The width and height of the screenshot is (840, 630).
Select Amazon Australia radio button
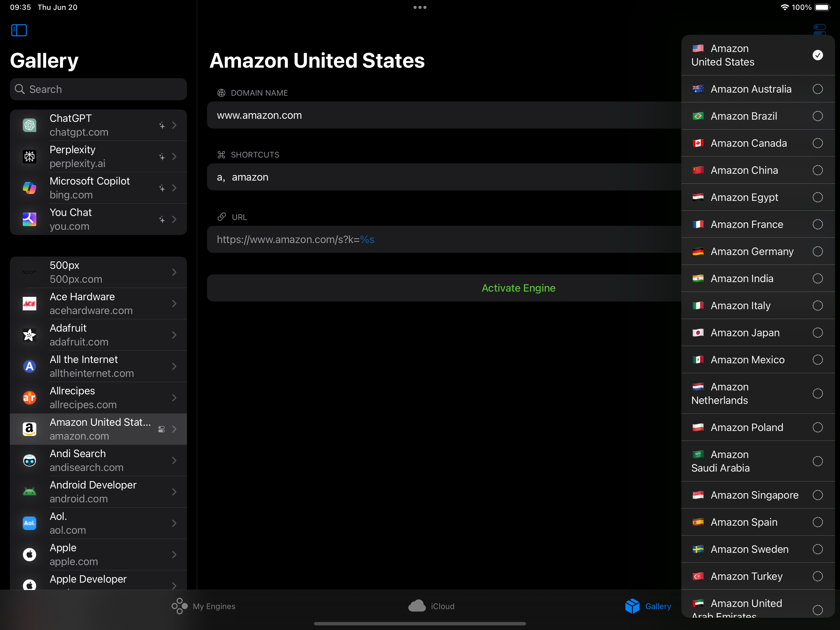click(818, 89)
